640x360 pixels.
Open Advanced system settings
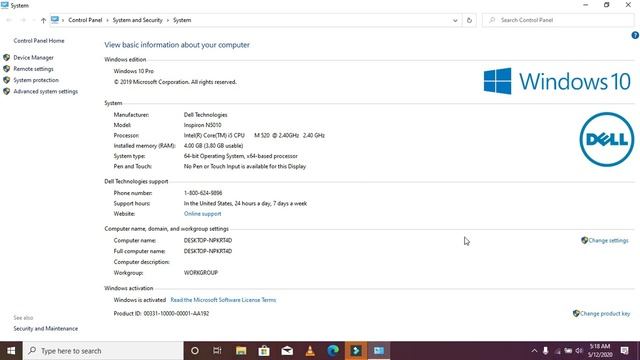45,91
